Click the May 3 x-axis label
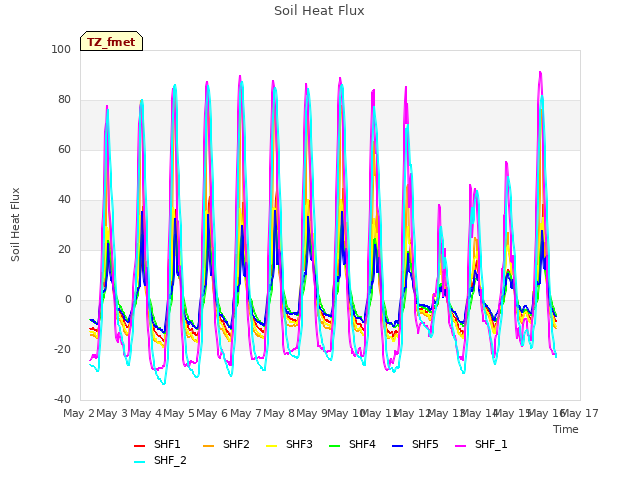This screenshot has width=640, height=480. [112, 413]
